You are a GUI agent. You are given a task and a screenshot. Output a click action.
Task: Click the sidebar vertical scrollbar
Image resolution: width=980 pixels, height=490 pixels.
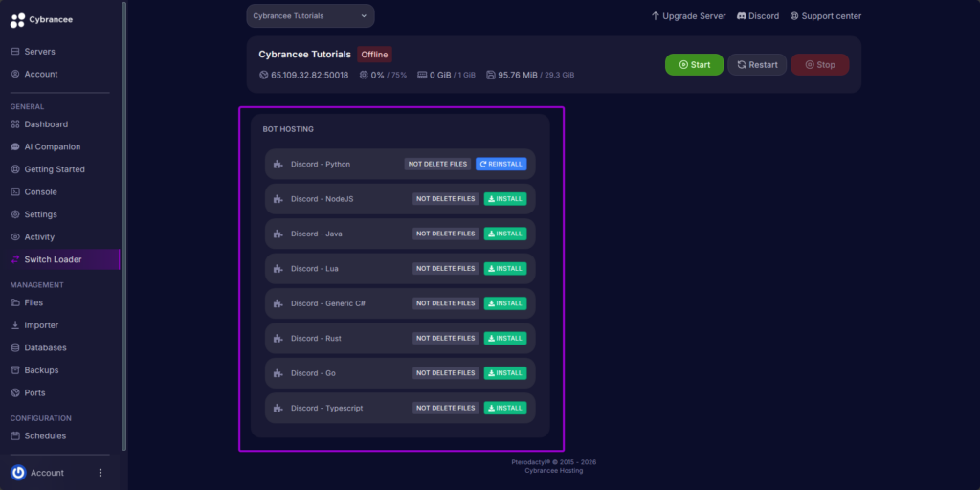(123, 225)
